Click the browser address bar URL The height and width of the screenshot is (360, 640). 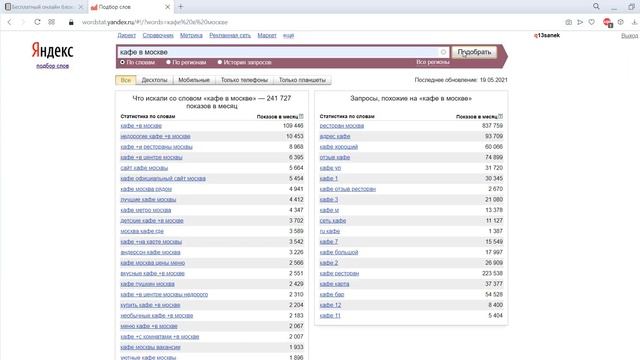(155, 22)
